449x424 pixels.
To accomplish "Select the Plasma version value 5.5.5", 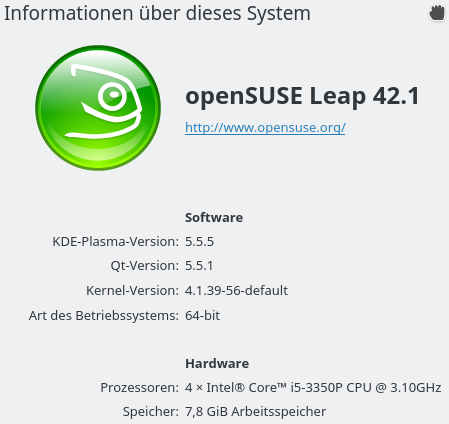I will (x=199, y=242).
